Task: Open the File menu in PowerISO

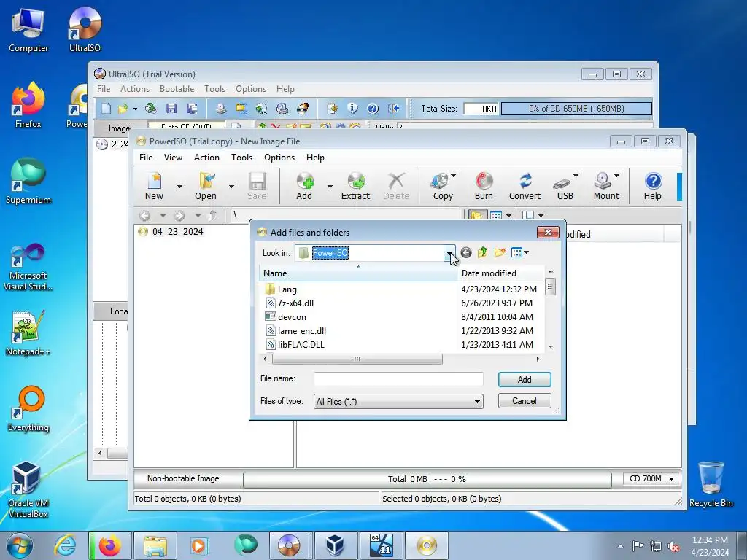Action: click(x=146, y=157)
